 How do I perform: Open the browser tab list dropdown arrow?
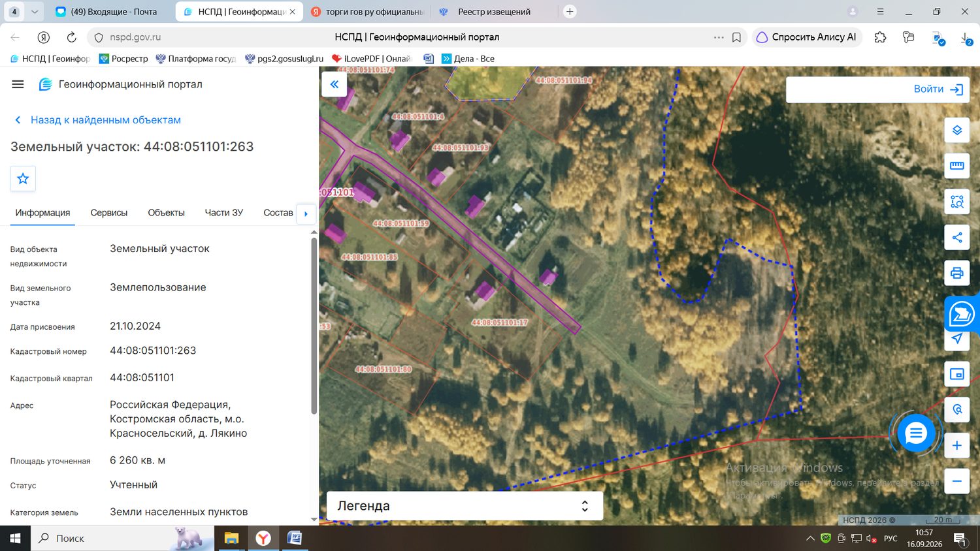[x=35, y=12]
